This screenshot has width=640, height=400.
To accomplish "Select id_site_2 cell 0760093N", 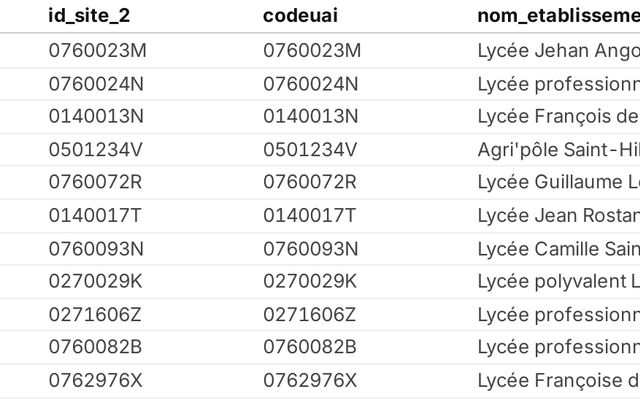I will point(96,249).
